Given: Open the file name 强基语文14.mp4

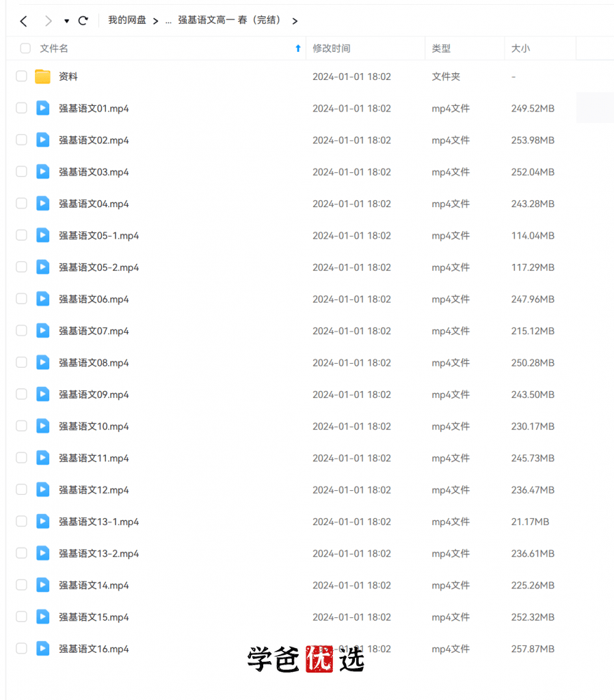Looking at the screenshot, I should pyautogui.click(x=94, y=585).
